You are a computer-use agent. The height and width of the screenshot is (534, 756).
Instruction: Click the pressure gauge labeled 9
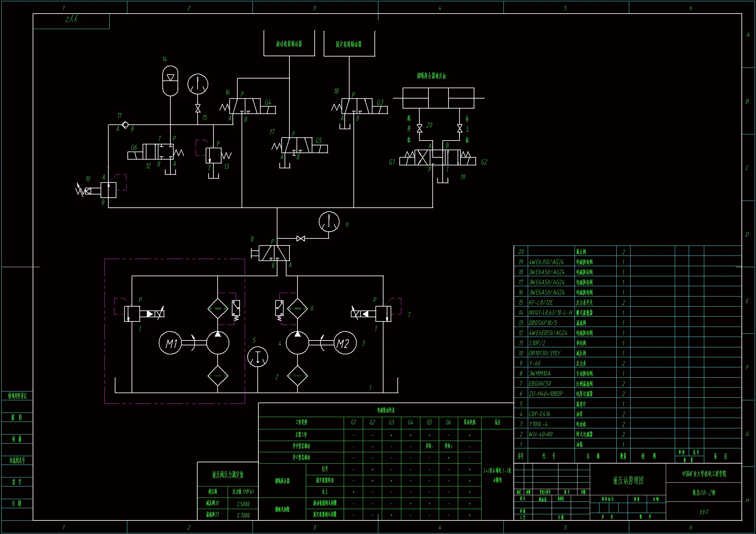point(329,221)
